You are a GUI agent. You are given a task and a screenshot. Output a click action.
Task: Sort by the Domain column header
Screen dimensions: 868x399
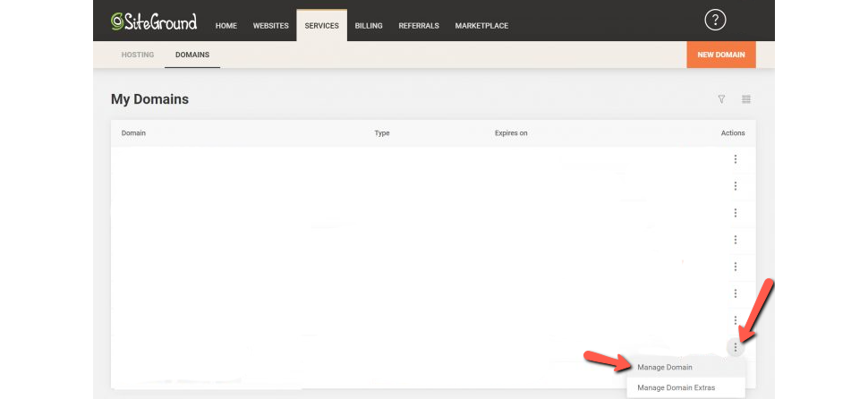tap(133, 133)
